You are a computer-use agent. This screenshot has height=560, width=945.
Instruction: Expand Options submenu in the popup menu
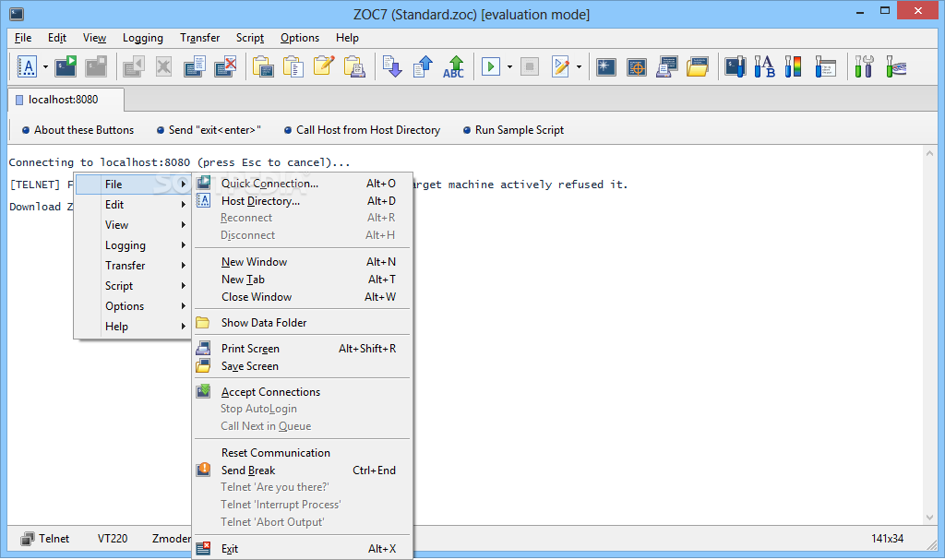(133, 306)
